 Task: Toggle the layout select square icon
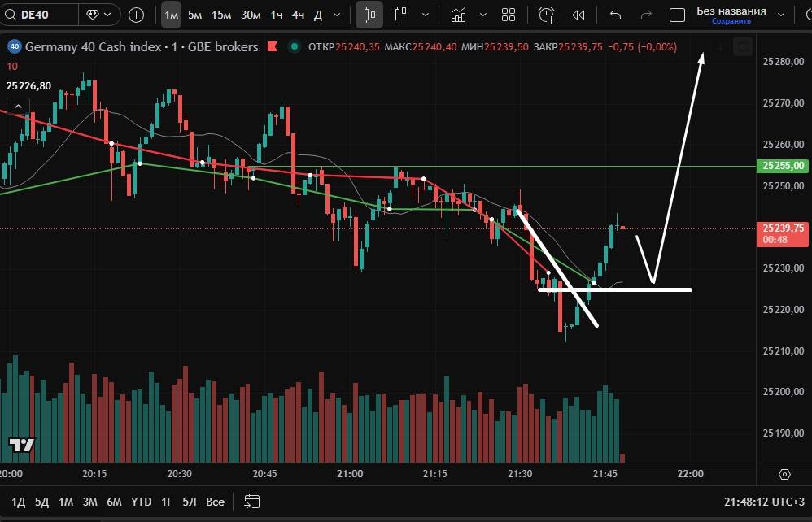click(677, 15)
